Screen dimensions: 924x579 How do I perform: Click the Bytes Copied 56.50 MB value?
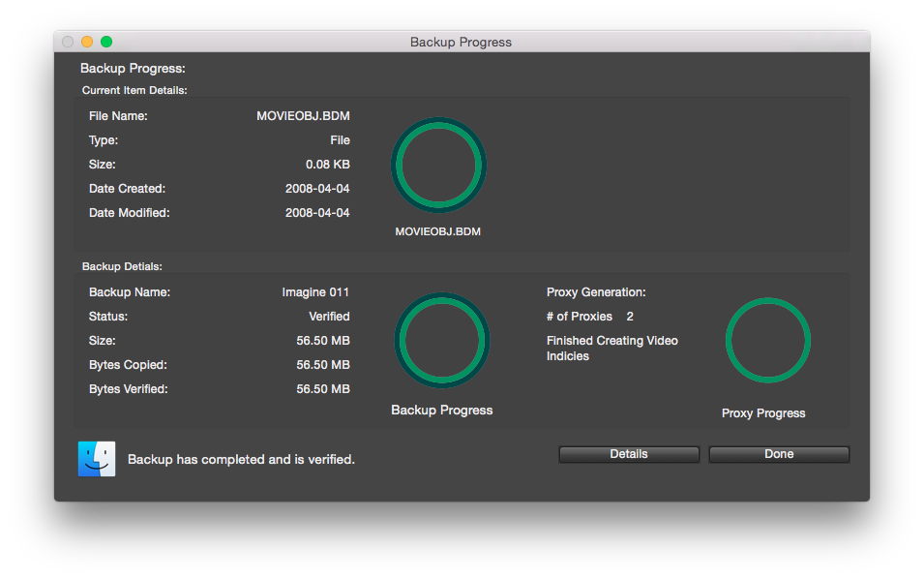tap(323, 365)
